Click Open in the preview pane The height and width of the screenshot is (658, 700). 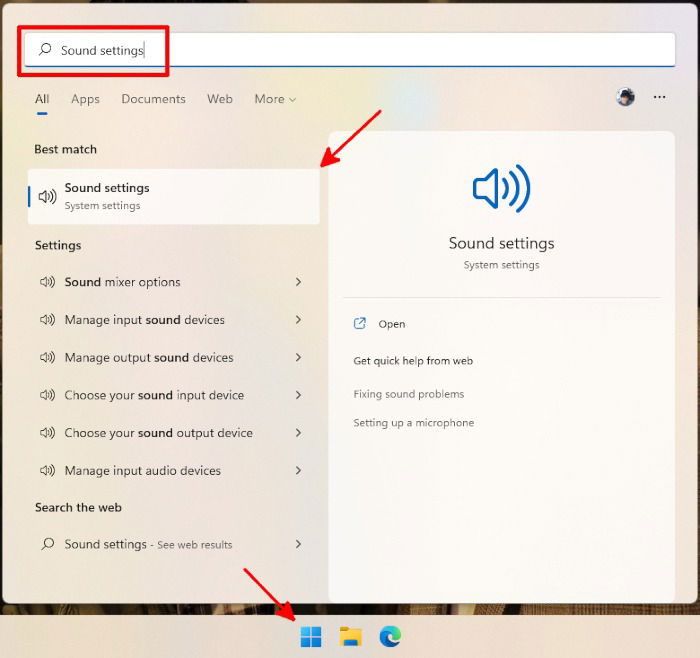point(392,324)
